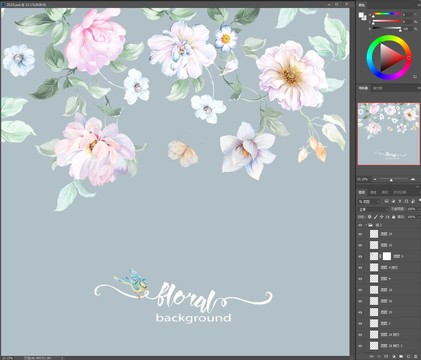This screenshot has width=421, height=360.
Task: Click the hue value input field
Action: (408, 14)
